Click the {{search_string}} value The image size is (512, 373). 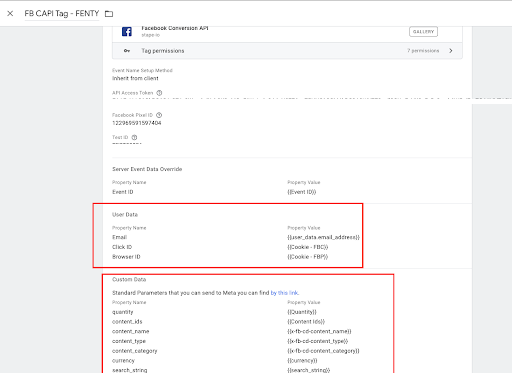point(309,370)
